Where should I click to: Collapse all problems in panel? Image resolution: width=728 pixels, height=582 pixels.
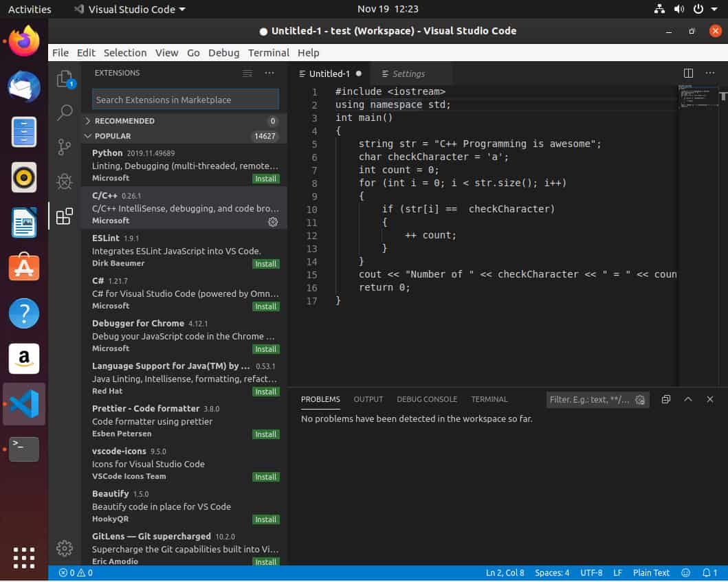click(665, 399)
